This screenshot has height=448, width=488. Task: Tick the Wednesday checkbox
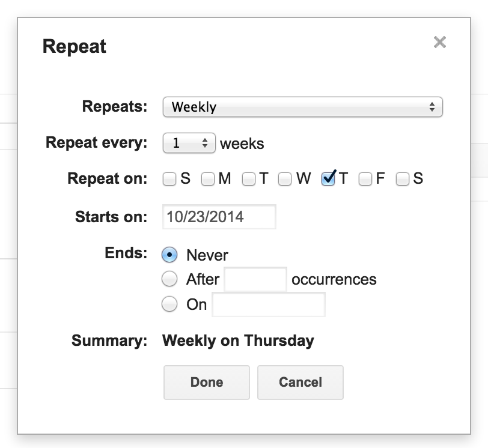285,179
